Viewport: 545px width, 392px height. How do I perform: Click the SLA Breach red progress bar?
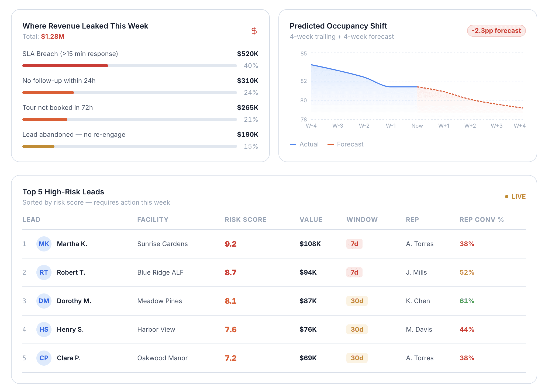[65, 66]
